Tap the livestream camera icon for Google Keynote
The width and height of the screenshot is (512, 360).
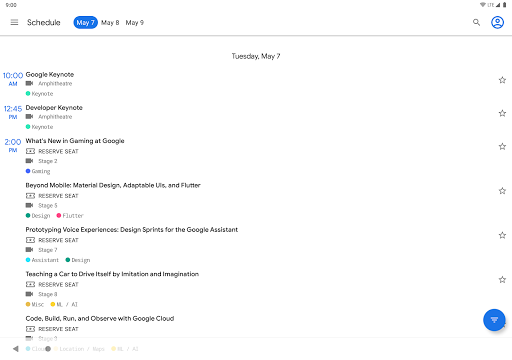[x=29, y=83]
